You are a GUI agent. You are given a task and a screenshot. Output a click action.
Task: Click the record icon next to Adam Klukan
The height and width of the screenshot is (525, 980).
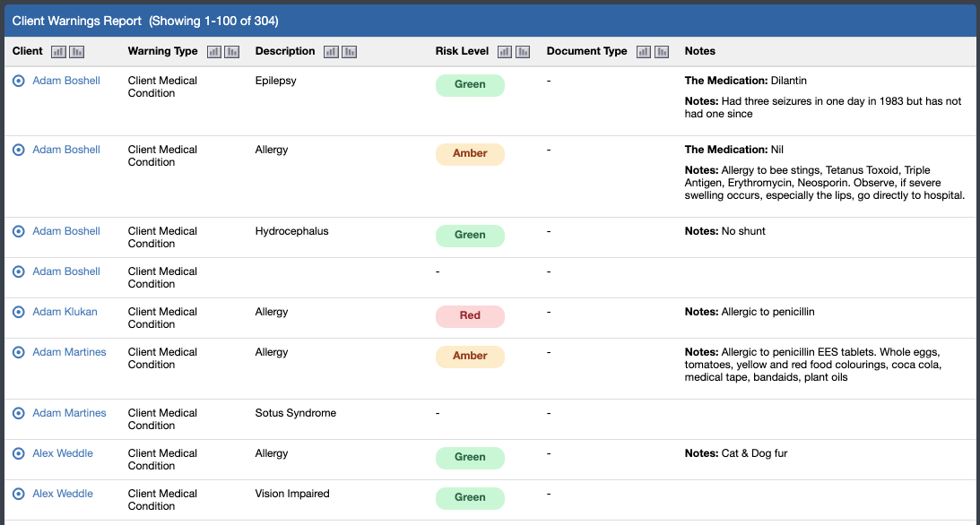pyautogui.click(x=18, y=312)
